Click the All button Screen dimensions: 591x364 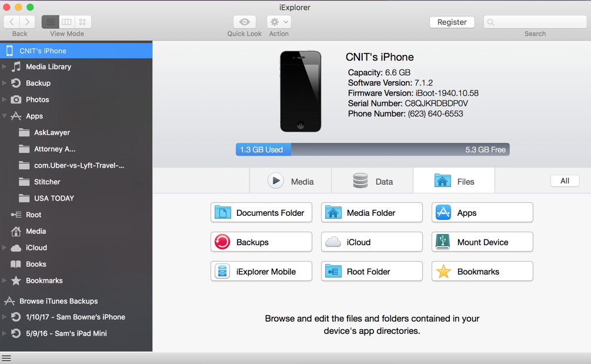pyautogui.click(x=565, y=181)
